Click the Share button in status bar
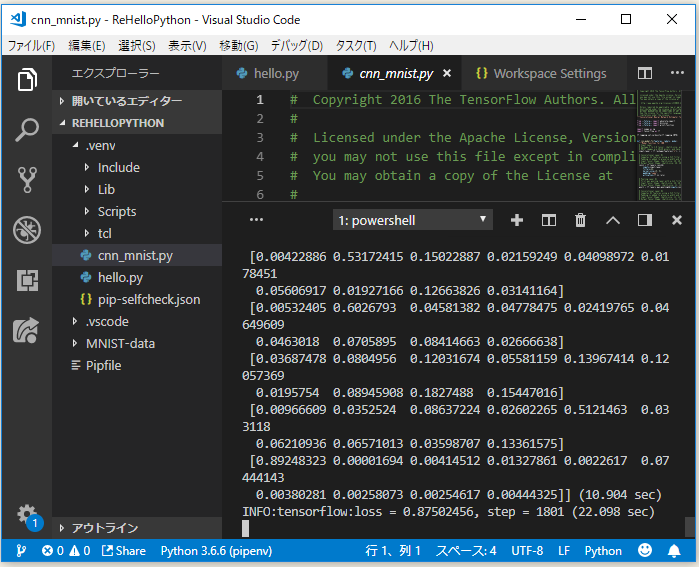The height and width of the screenshot is (567, 699). click(x=123, y=551)
